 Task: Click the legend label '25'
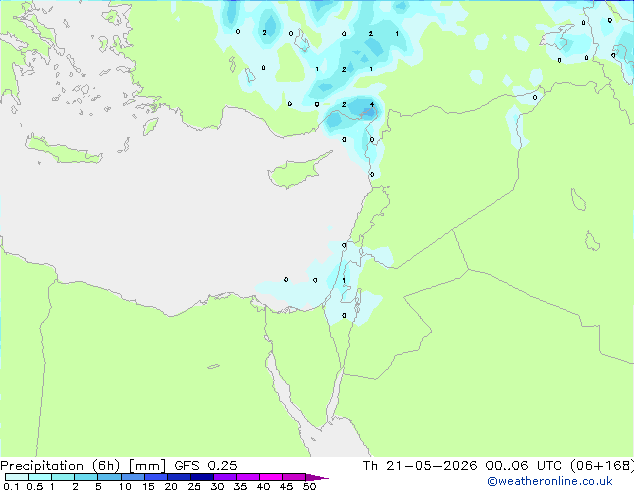point(194,486)
